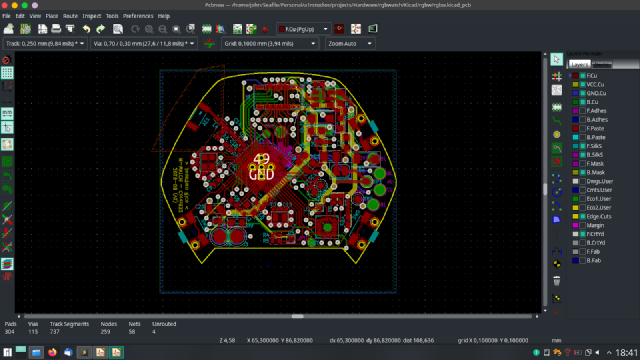Open the F.Cu active layer dropdown
Screen dimensions: 640x360
[303, 29]
